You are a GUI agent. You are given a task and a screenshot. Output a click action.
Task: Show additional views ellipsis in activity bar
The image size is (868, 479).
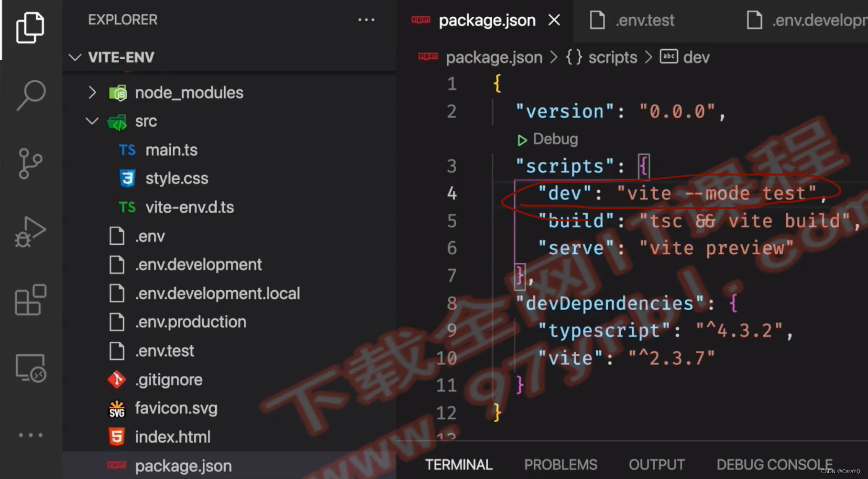click(31, 435)
